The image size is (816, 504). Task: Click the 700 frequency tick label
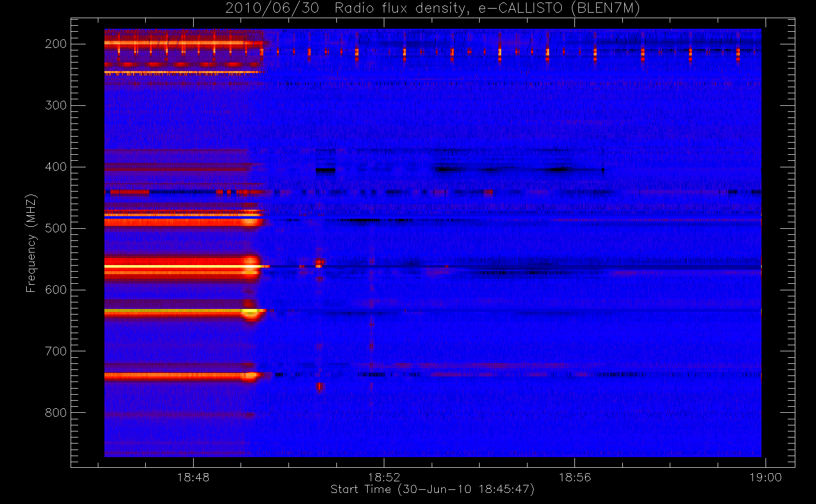(x=55, y=351)
